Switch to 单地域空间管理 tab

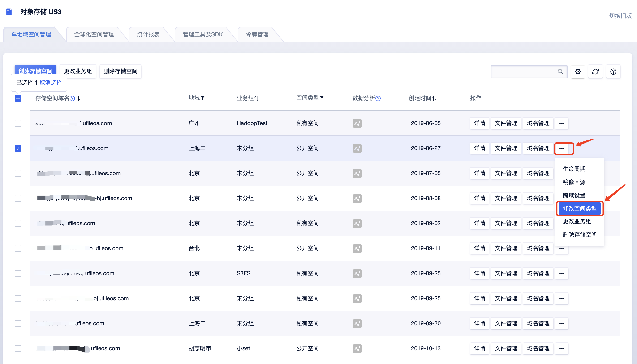point(31,34)
